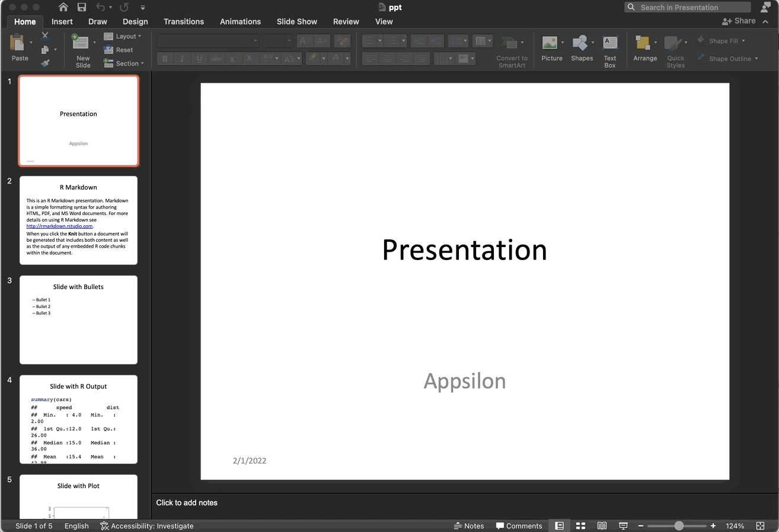Screen dimensions: 779x532
Task: Switch to Slide Sorter view
Action: pyautogui.click(x=580, y=526)
